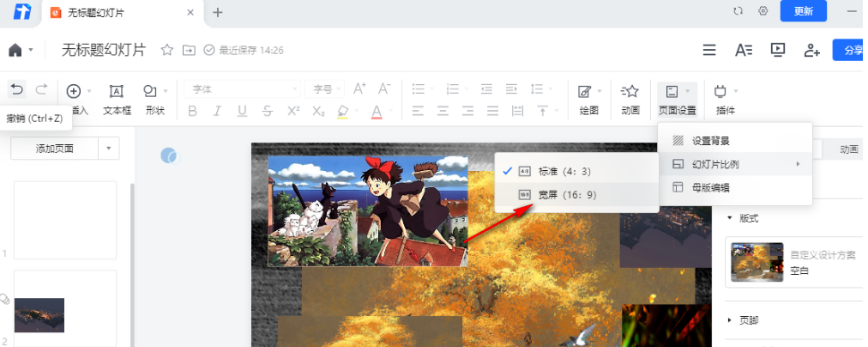The image size is (868, 347).
Task: Choose 母版编辑 menu entry
Action: coord(711,187)
